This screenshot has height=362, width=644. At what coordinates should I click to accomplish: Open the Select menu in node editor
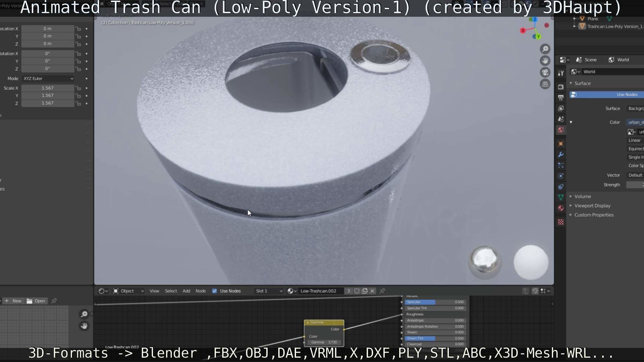coord(171,291)
